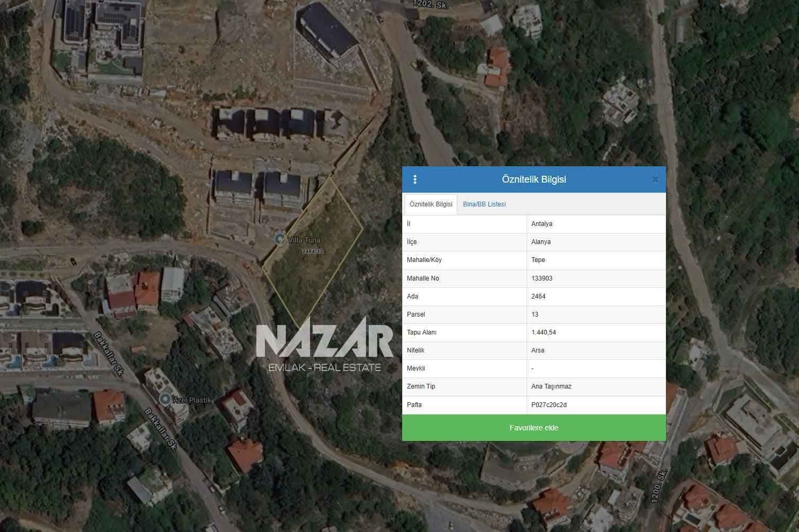Screen dimensions: 799x532
Task: Click the 2464/13 parcel label on map
Action: pyautogui.click(x=312, y=251)
